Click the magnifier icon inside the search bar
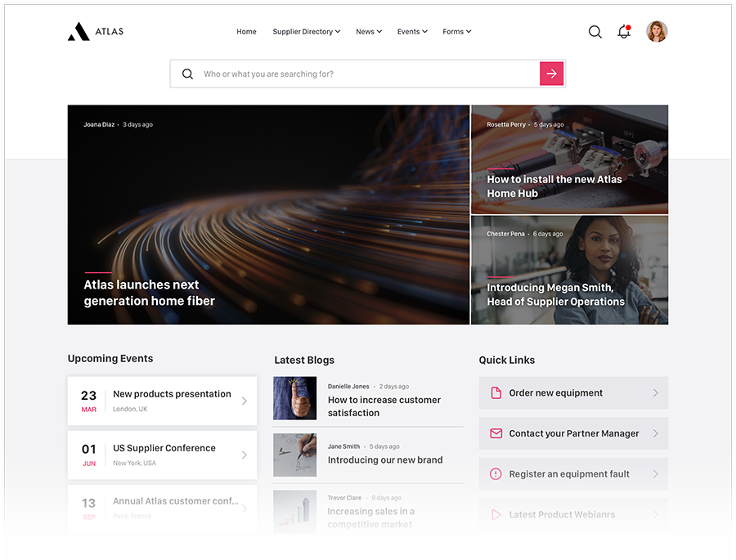The height and width of the screenshot is (560, 736). pos(187,73)
